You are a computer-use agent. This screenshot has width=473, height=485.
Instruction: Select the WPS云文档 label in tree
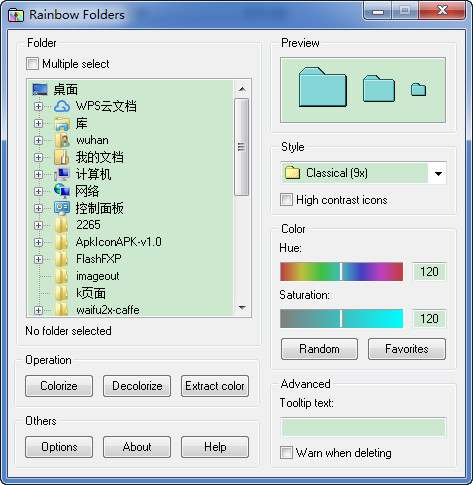click(x=106, y=106)
